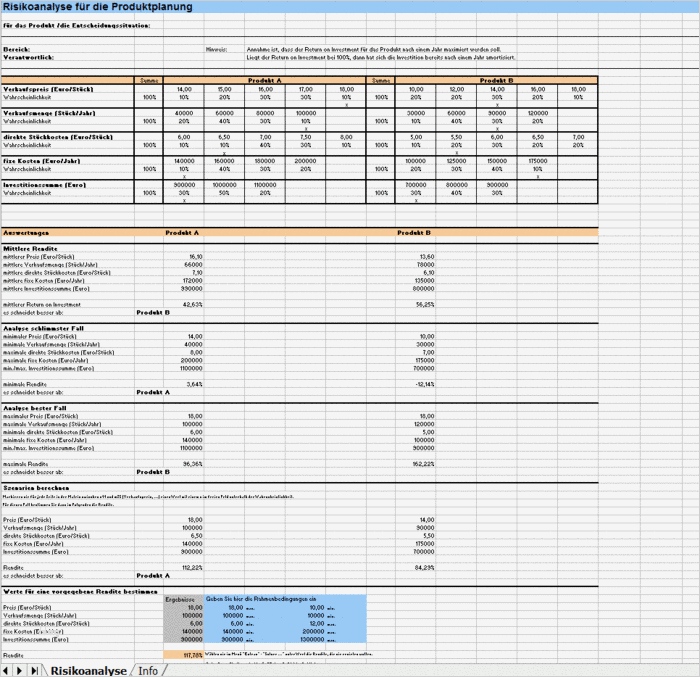Click the bold 'fixe Kosten (Euro/Jahr)' table label
Screen dimensions: 700x677
(42, 161)
